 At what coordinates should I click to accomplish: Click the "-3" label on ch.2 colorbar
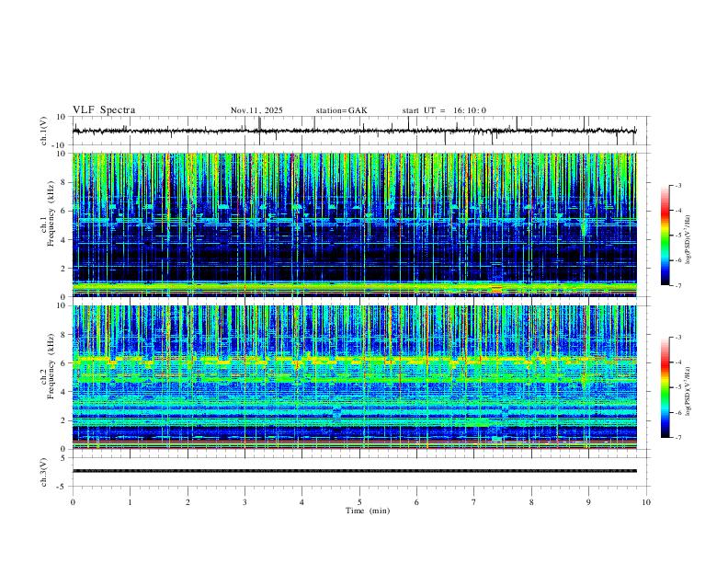click(x=677, y=338)
